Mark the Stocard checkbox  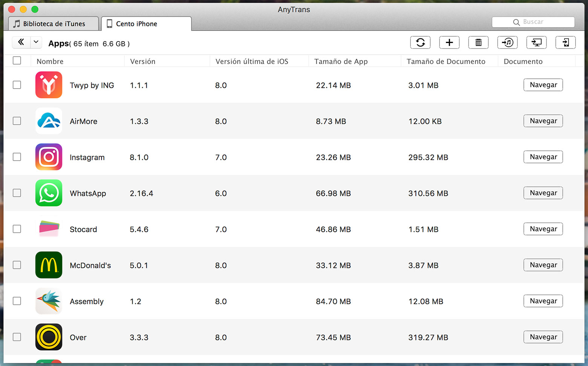tap(17, 229)
